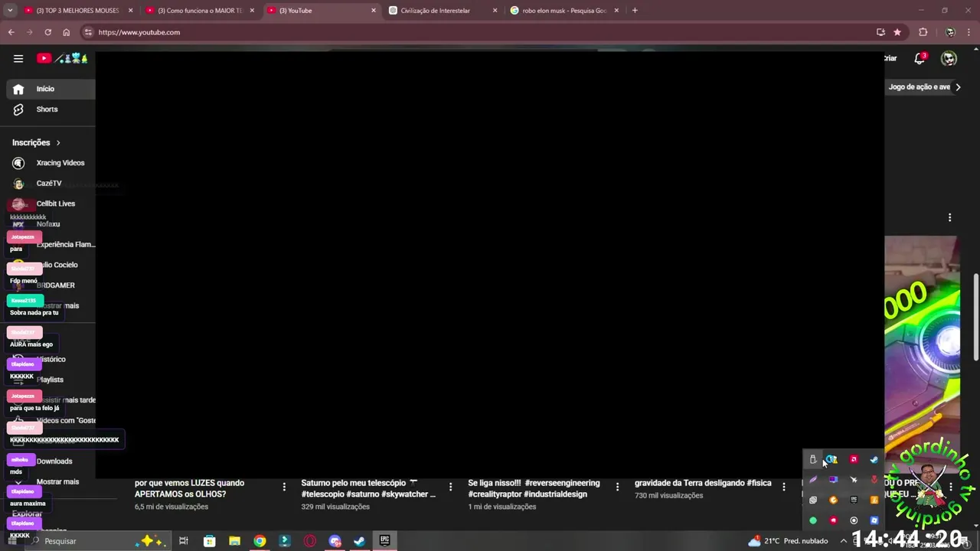The width and height of the screenshot is (980, 551).
Task: Click USB safely remove hardware tray icon
Action: click(x=813, y=459)
